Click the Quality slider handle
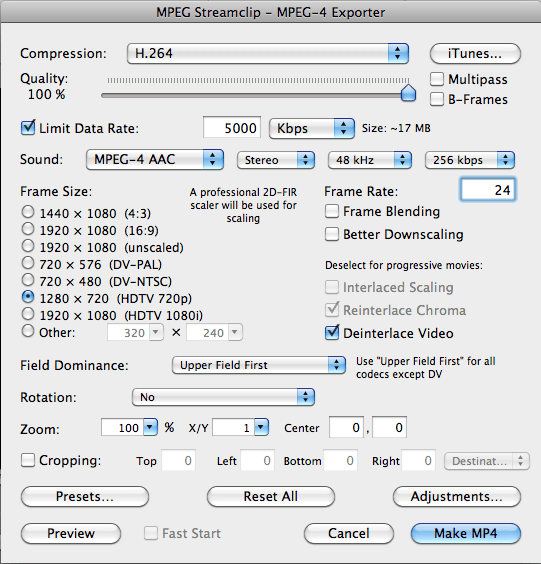This screenshot has width=541, height=564. (x=408, y=93)
